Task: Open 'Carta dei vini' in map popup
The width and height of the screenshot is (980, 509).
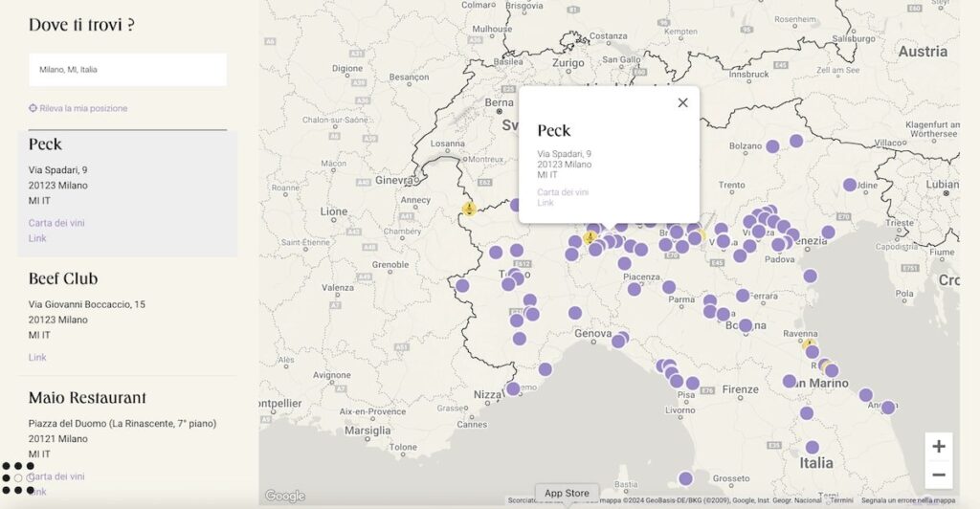Action: click(563, 192)
